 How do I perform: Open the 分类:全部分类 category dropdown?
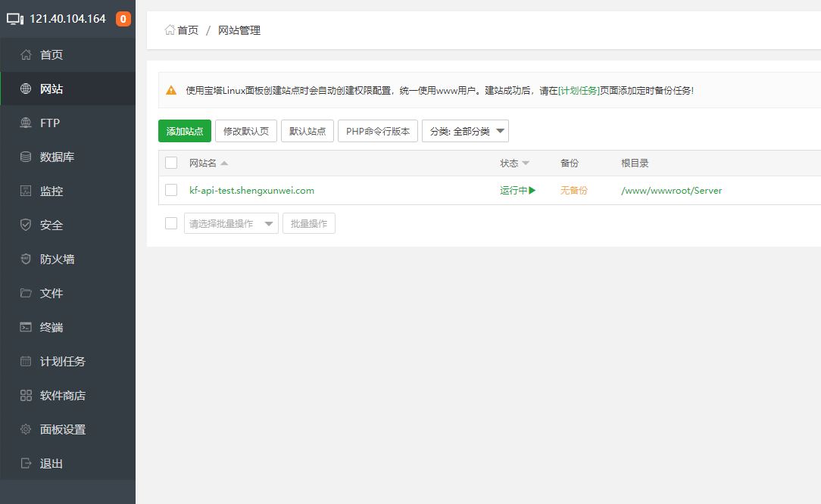464,130
